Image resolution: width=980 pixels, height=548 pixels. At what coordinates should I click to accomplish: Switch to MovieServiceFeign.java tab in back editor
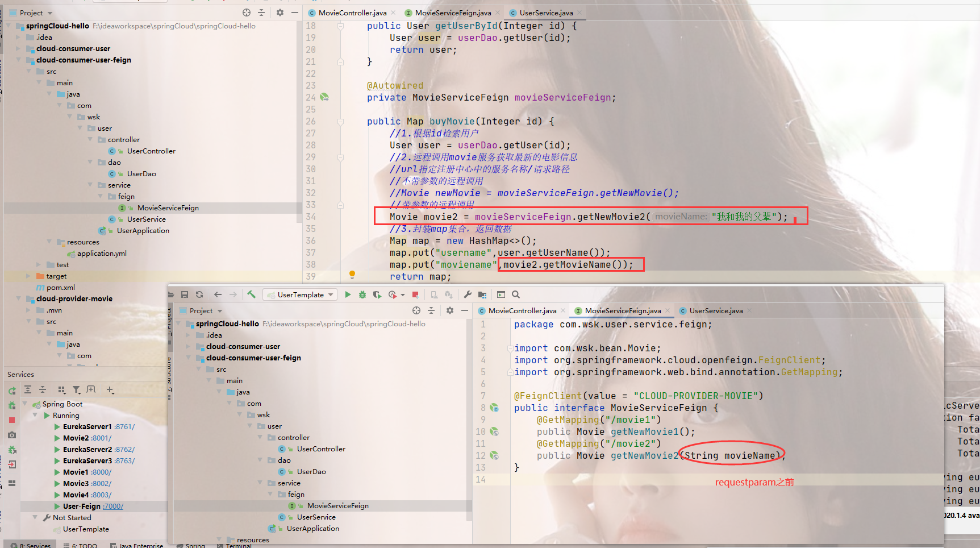tap(453, 13)
